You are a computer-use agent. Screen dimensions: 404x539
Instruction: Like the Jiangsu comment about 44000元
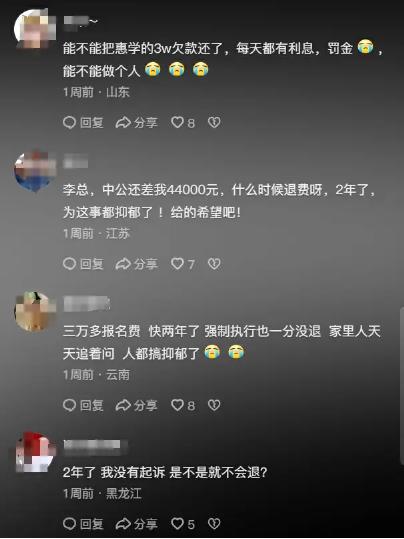click(183, 264)
